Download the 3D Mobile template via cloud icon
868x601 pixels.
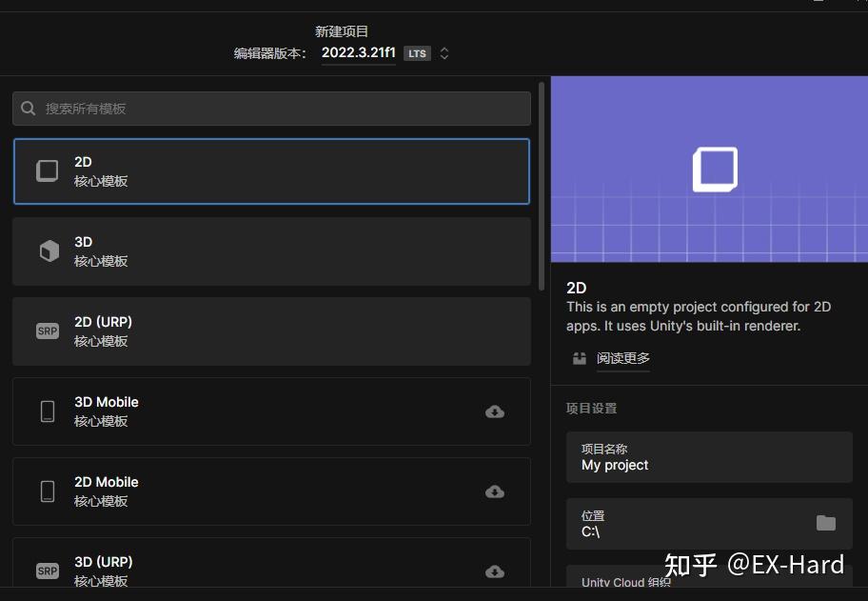coord(495,411)
